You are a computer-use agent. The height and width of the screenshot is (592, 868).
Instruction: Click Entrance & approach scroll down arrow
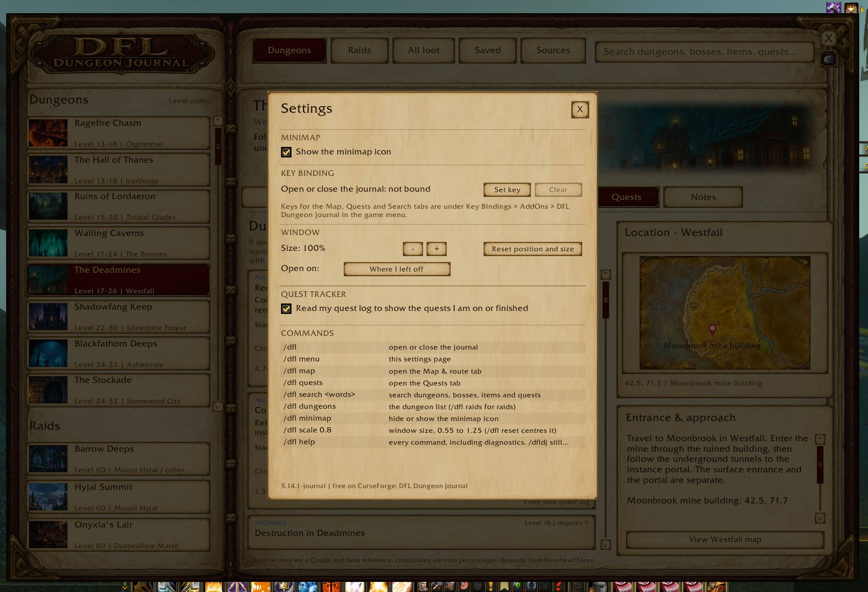[820, 518]
